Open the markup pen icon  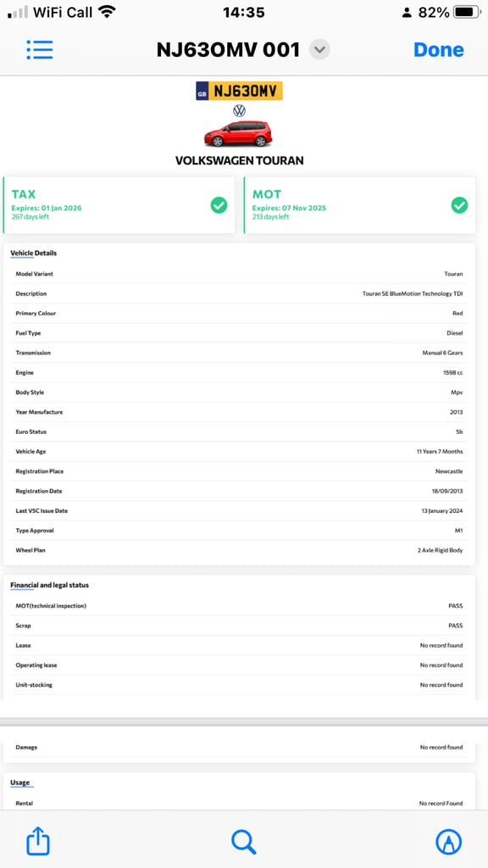(448, 842)
